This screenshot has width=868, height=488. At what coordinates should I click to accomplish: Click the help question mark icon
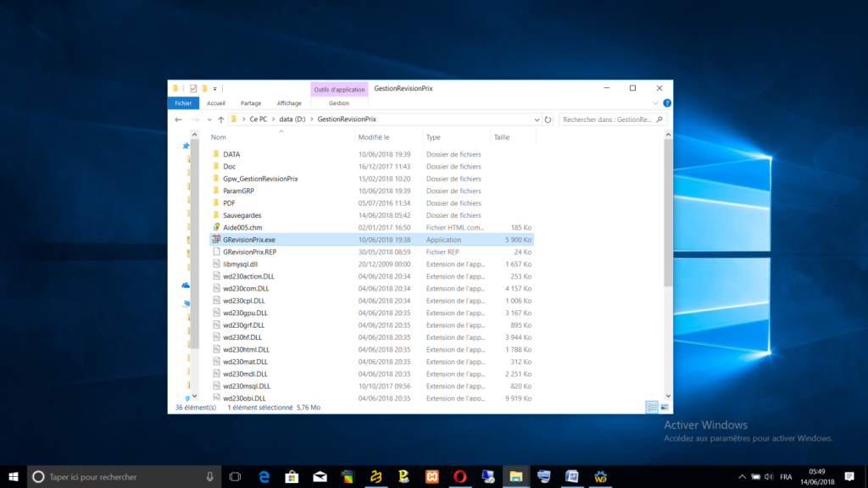point(666,103)
